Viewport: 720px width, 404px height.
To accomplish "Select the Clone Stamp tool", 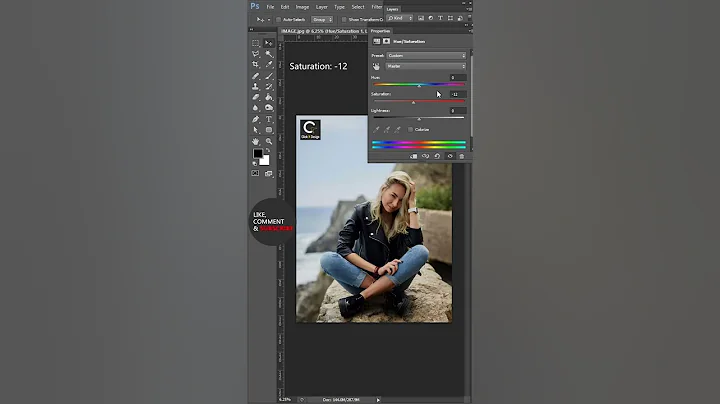I will point(255,86).
